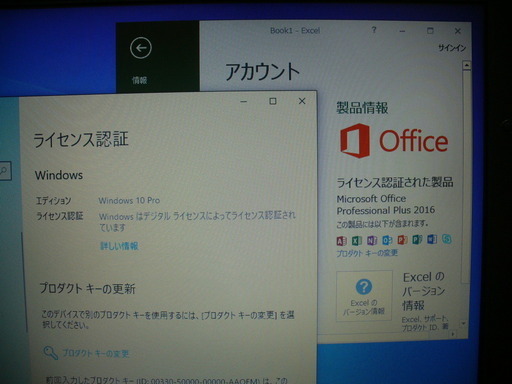Click the Publisher app icon under Office products

[417, 239]
